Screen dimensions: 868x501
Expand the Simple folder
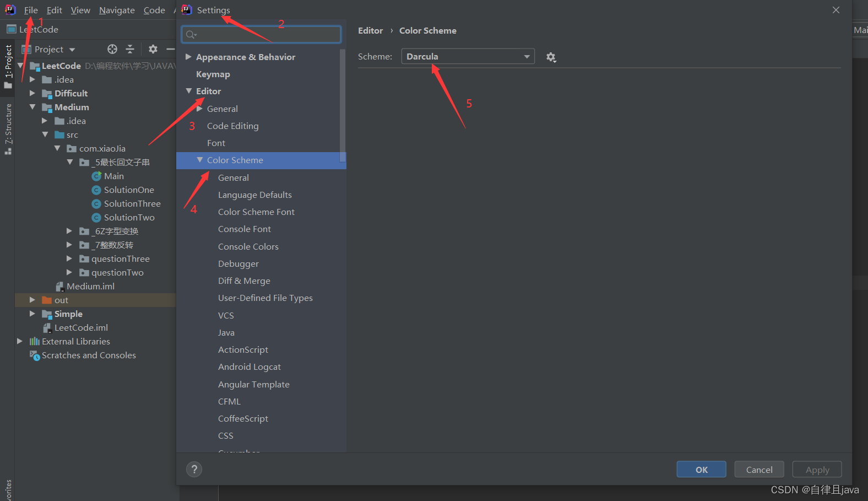32,314
